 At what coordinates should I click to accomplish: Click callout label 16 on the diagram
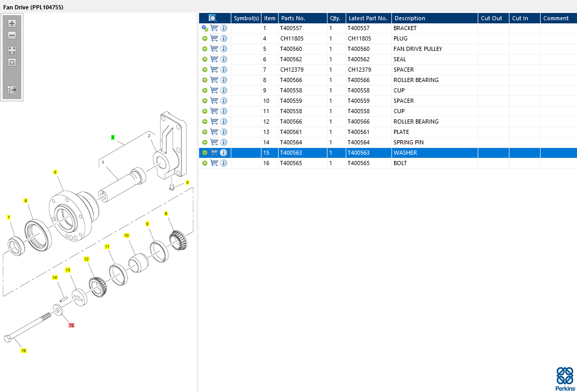23,350
